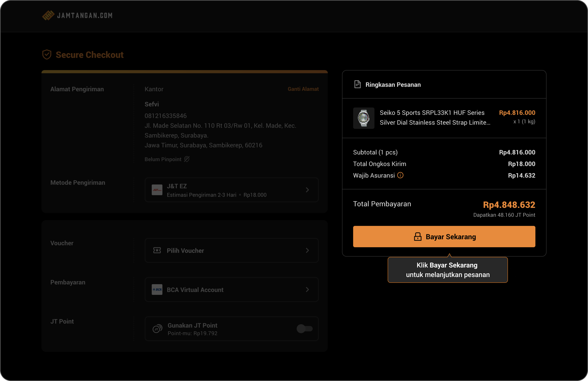Open the BCA Virtual Account payment option
Viewport: 588px width, 381px height.
point(232,289)
